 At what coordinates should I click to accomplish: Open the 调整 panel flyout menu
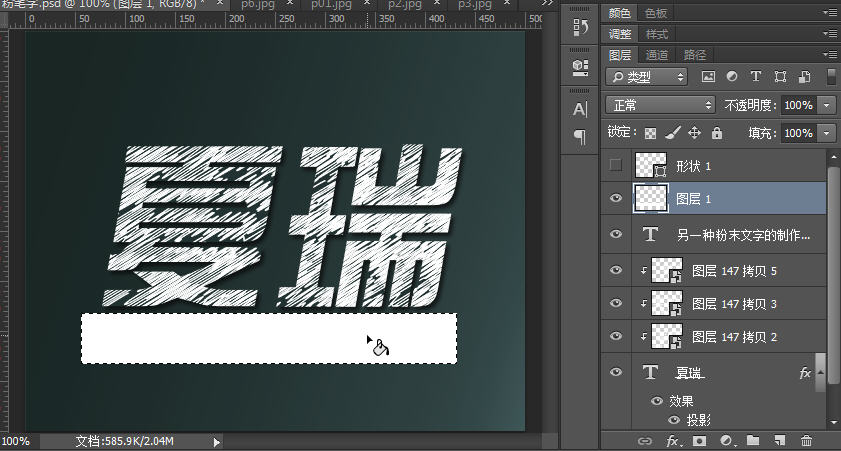[x=830, y=33]
